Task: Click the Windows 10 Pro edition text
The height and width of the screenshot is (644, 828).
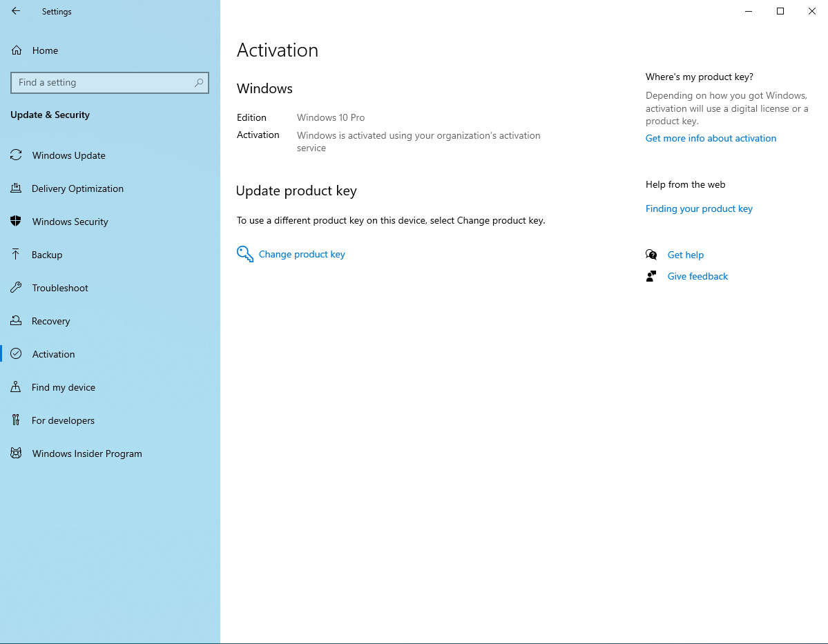Action: click(x=331, y=118)
